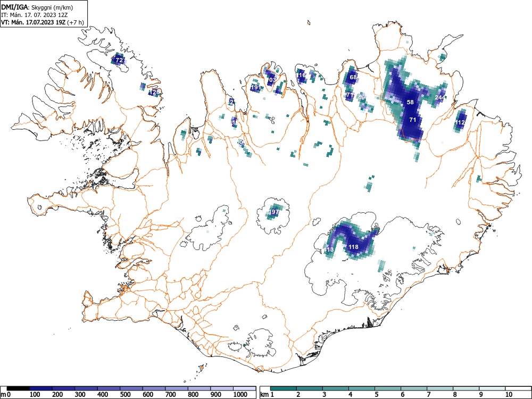Click the legend tick label 700
Image resolution: width=532 pixels, height=399 pixels.
(x=171, y=395)
